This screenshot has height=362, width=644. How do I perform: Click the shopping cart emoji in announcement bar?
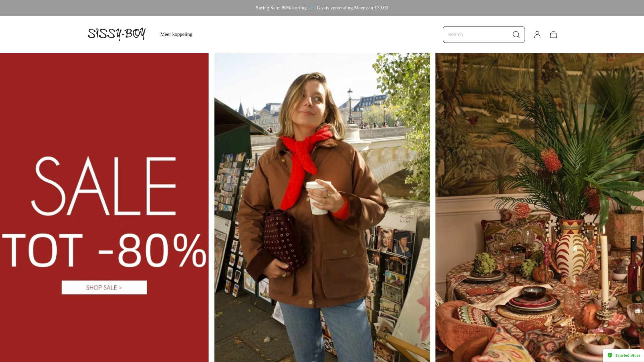point(312,8)
